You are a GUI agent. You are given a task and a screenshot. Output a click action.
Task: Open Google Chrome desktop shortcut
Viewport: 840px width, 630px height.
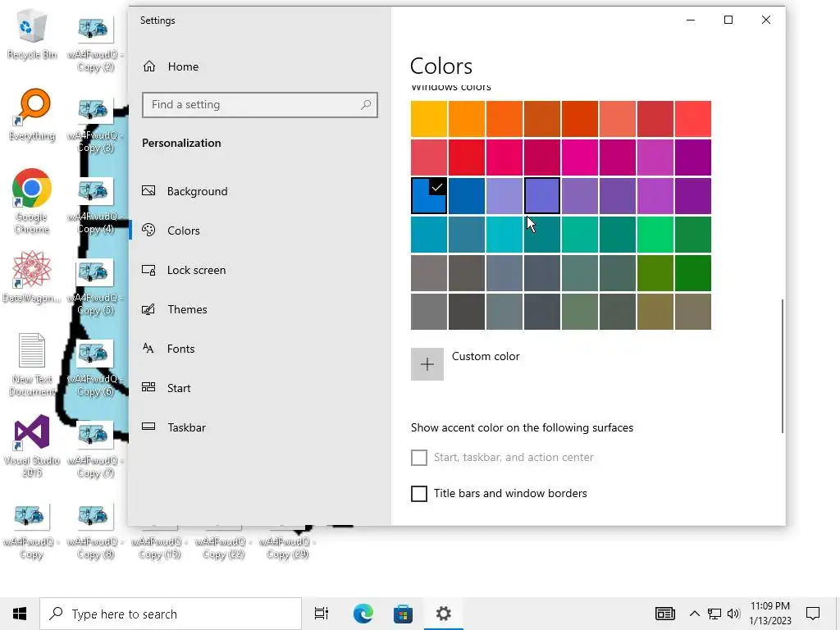pos(32,202)
